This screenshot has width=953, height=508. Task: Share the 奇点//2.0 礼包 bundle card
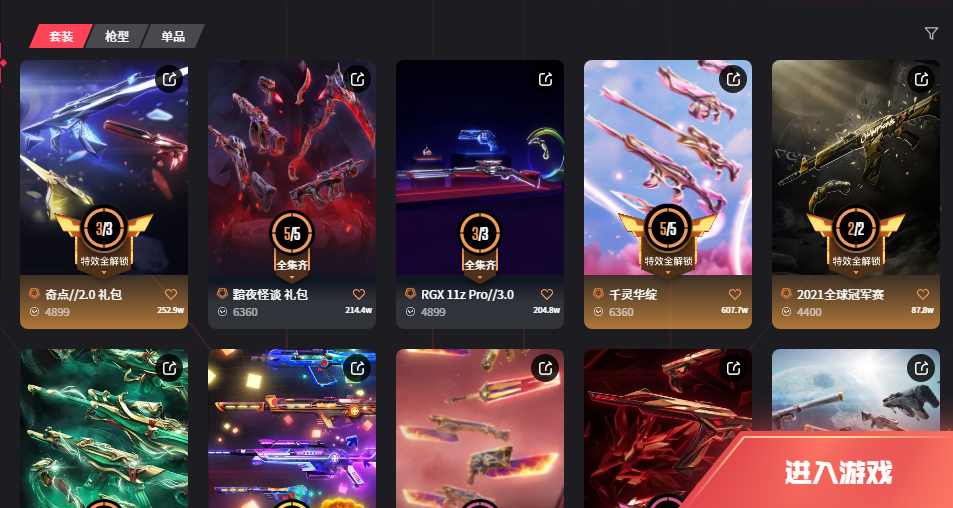pyautogui.click(x=170, y=79)
